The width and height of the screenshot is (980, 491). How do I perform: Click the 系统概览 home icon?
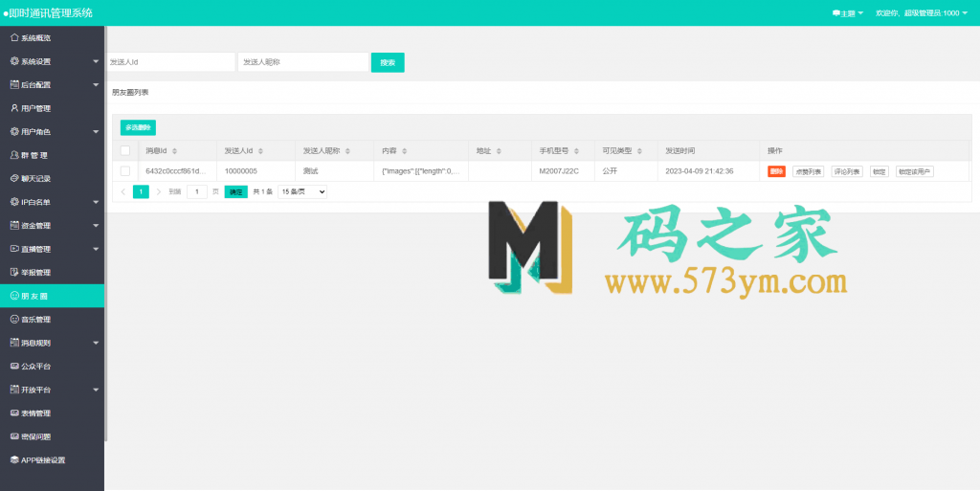click(14, 37)
